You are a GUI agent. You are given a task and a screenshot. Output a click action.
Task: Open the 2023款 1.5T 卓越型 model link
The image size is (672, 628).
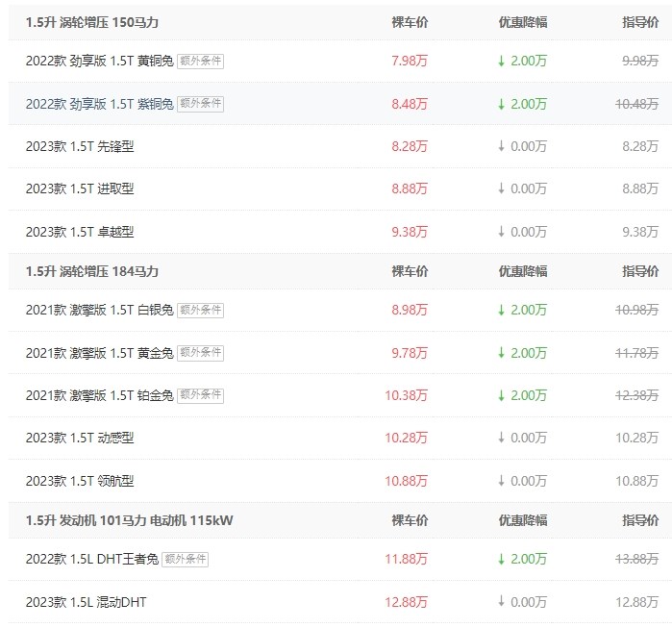(80, 232)
